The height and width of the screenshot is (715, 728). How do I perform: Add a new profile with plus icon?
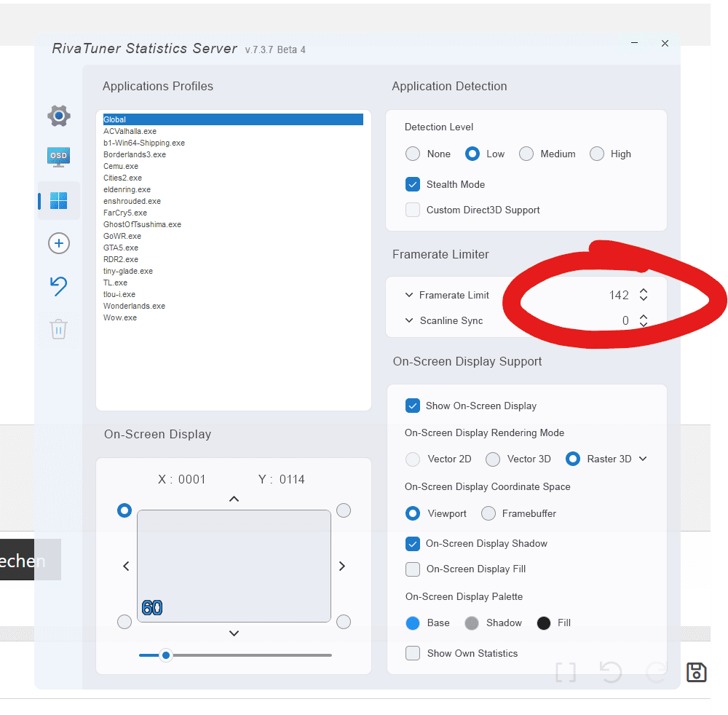click(x=59, y=243)
